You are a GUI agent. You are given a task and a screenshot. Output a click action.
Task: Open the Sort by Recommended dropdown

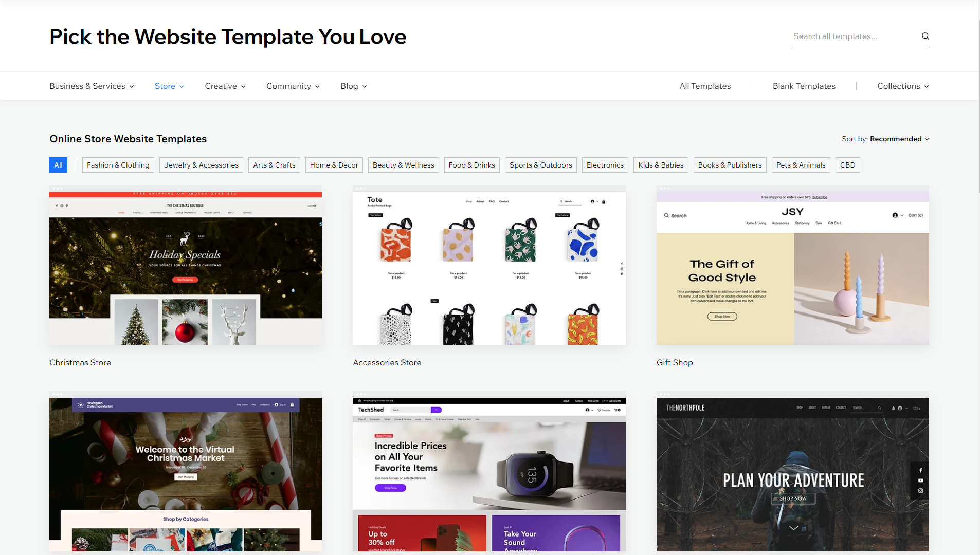tap(885, 139)
